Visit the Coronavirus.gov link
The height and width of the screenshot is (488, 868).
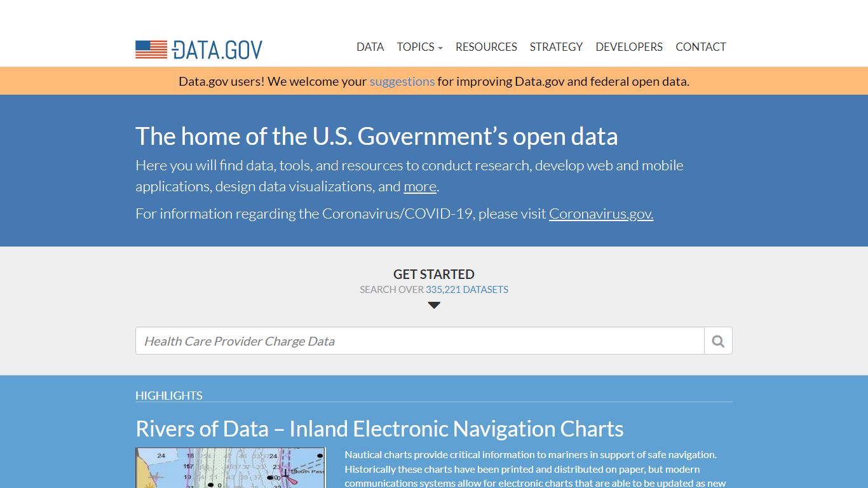(x=601, y=213)
